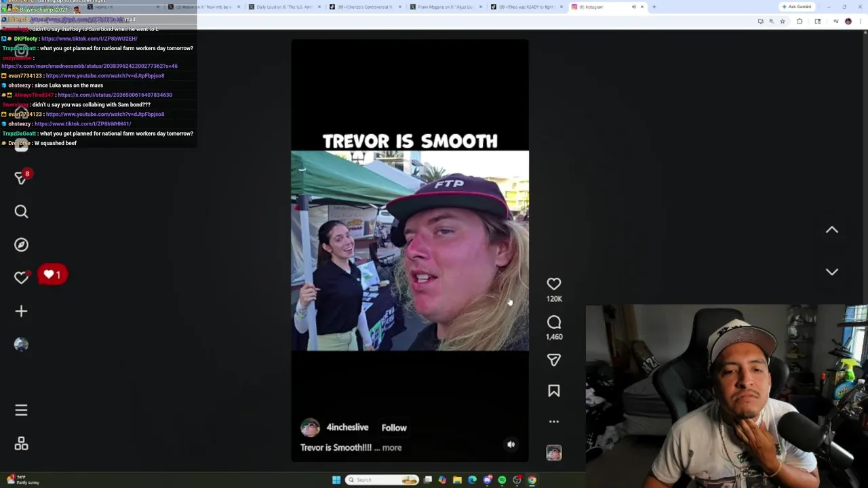
Task: Click the new-like notification bubble
Action: (52, 274)
